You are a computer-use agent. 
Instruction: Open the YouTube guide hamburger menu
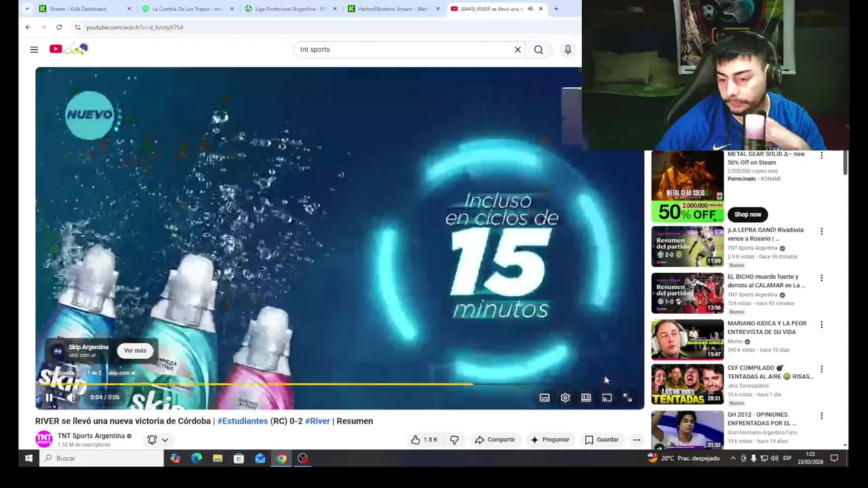34,49
